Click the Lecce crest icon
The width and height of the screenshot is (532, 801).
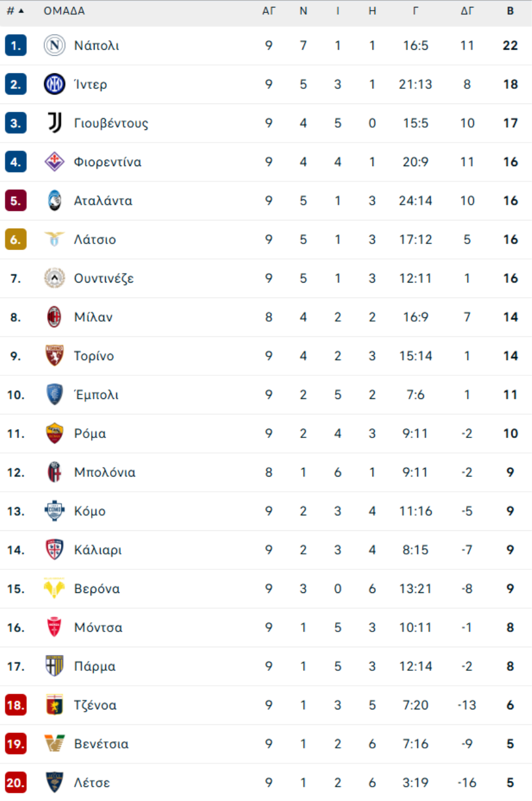(54, 783)
